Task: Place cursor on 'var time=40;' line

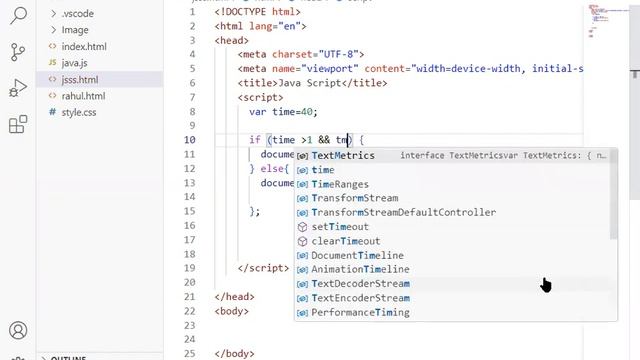Action: 283,111
